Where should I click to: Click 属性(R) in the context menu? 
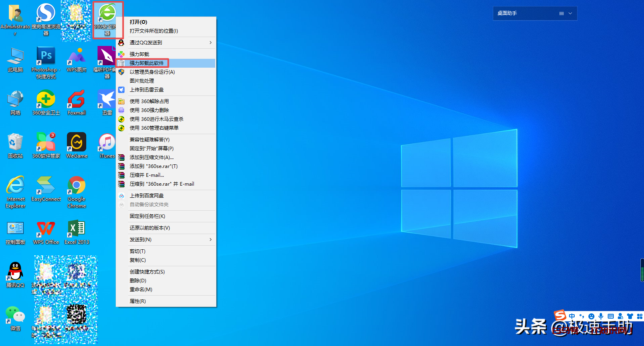pyautogui.click(x=138, y=301)
